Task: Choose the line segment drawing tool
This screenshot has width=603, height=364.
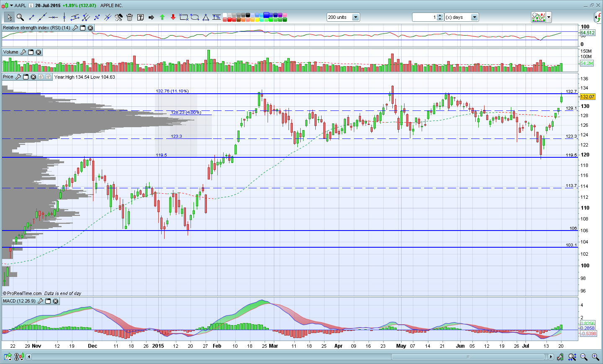Action: (x=31, y=17)
